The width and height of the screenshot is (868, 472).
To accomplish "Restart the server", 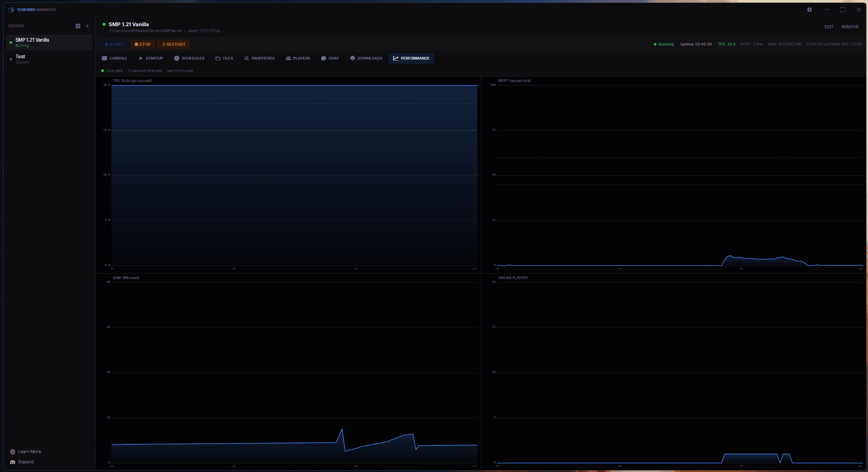I will (x=173, y=44).
